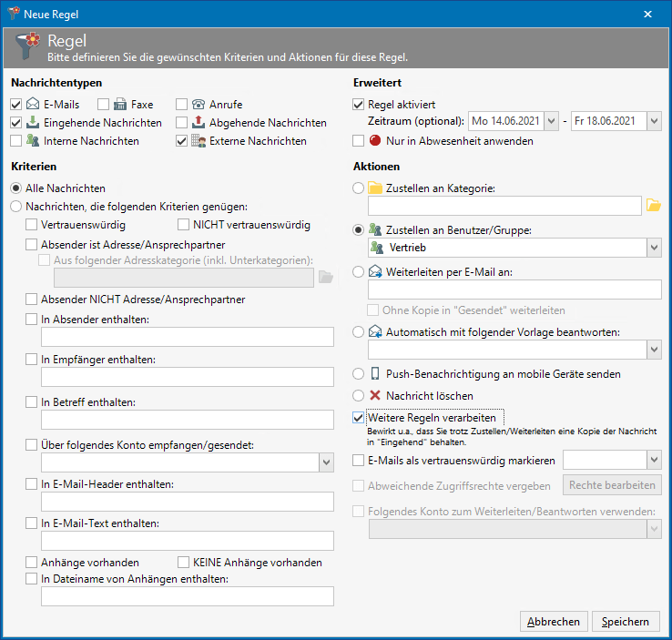Enable Nur in Abwesenheit anwenden
Viewport: 672px width, 640px height.
(x=358, y=141)
